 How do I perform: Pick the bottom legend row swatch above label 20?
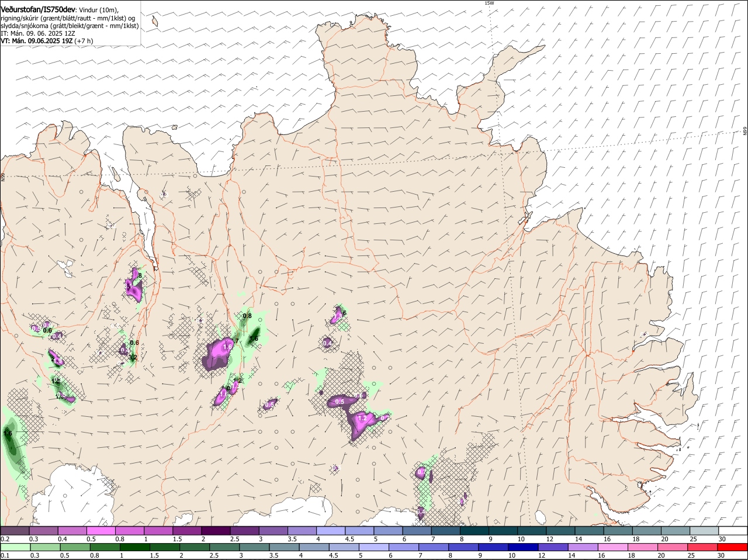tap(674, 547)
